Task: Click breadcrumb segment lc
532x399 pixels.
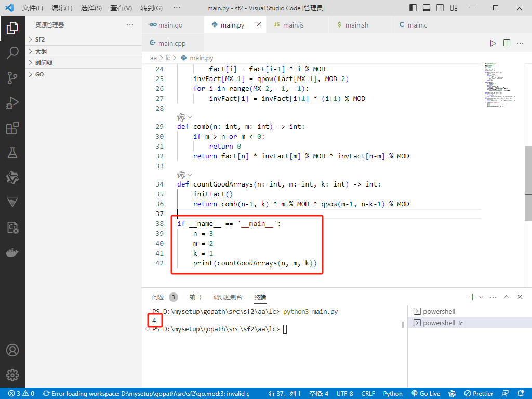Action: click(168, 58)
